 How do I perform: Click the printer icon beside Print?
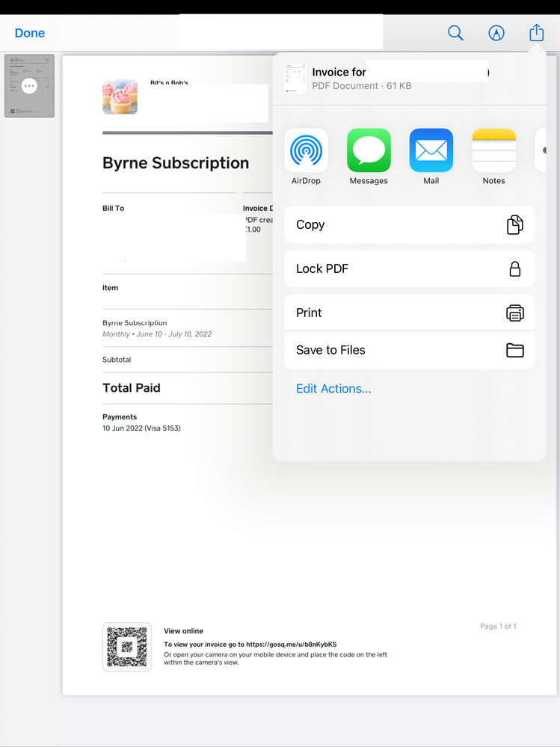[515, 313]
